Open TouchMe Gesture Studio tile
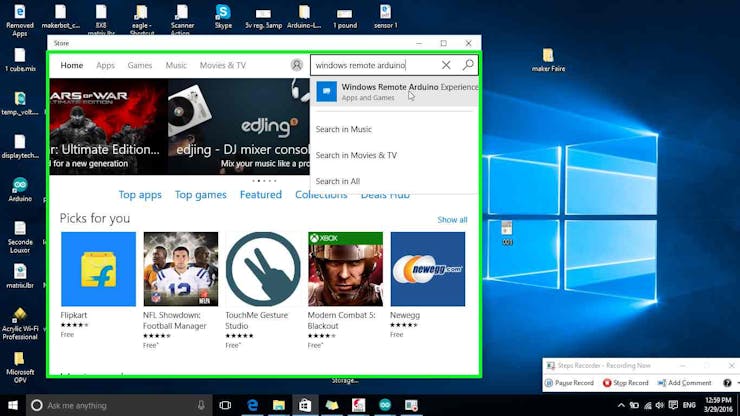This screenshot has width=740, height=416. click(263, 269)
